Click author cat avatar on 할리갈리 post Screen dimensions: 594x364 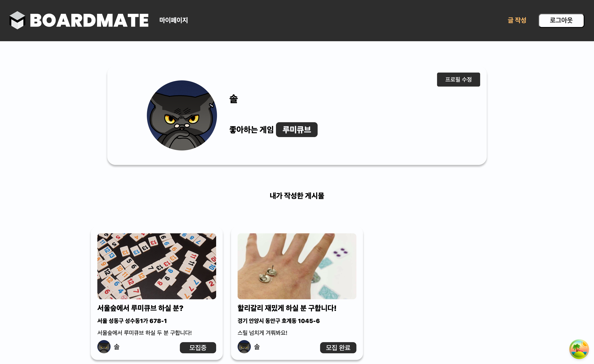pos(244,347)
